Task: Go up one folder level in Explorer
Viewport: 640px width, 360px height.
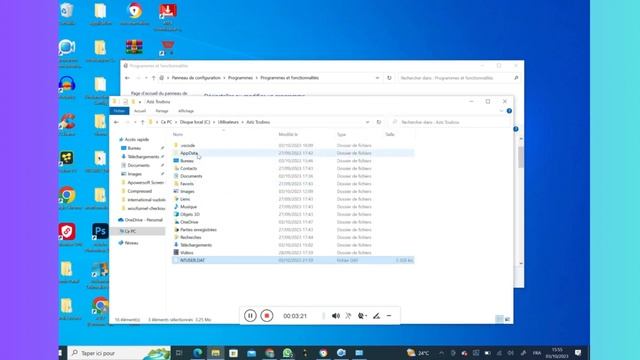Action: [x=142, y=122]
